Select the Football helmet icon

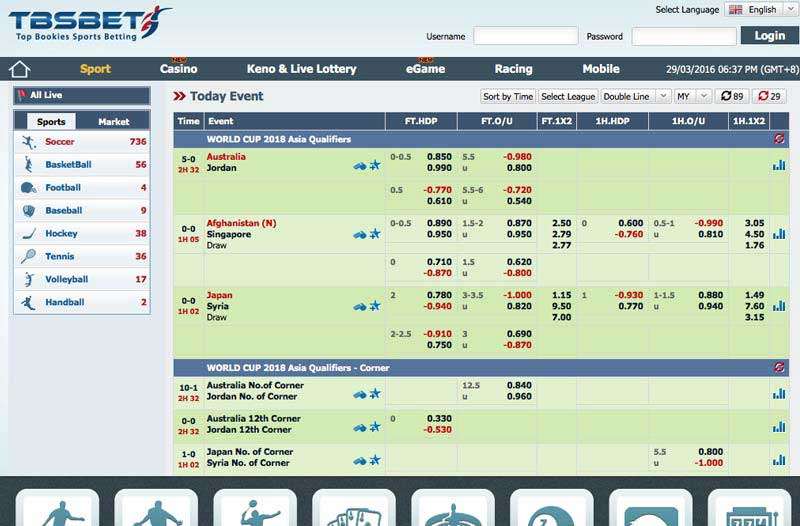29,188
